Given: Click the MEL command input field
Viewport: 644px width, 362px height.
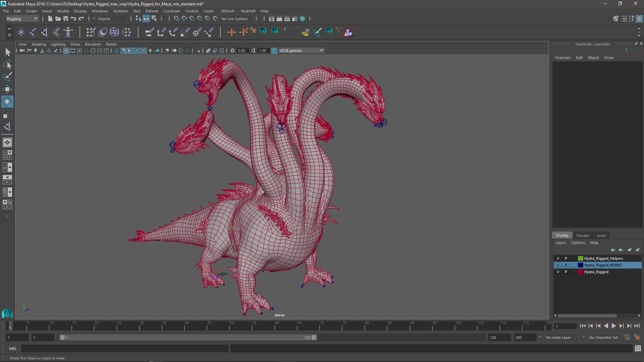Looking at the screenshot, I should coord(125,349).
